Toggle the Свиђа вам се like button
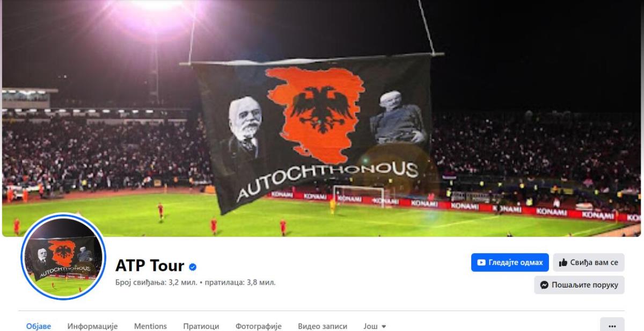The height and width of the screenshot is (331, 644). coord(589,263)
